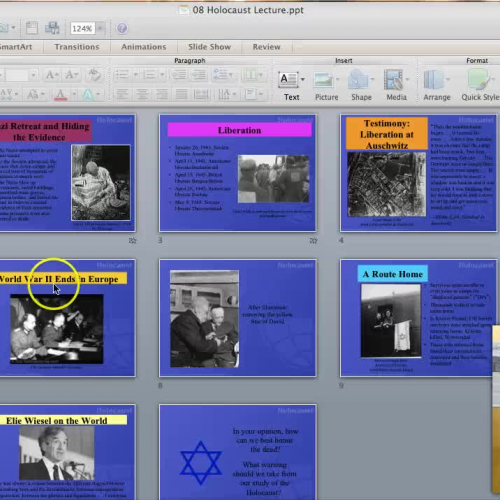Increase the paragraph indent level
500x500 pixels.
point(199,74)
